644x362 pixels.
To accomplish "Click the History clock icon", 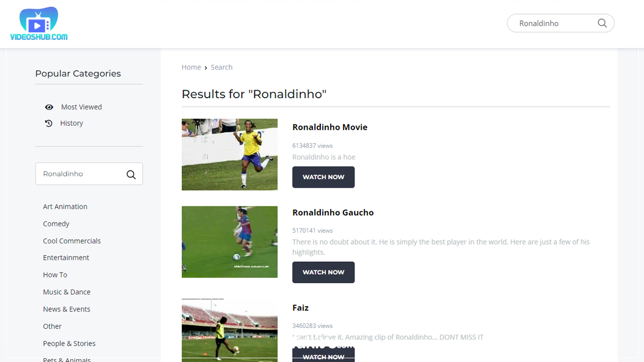I will pos(49,123).
